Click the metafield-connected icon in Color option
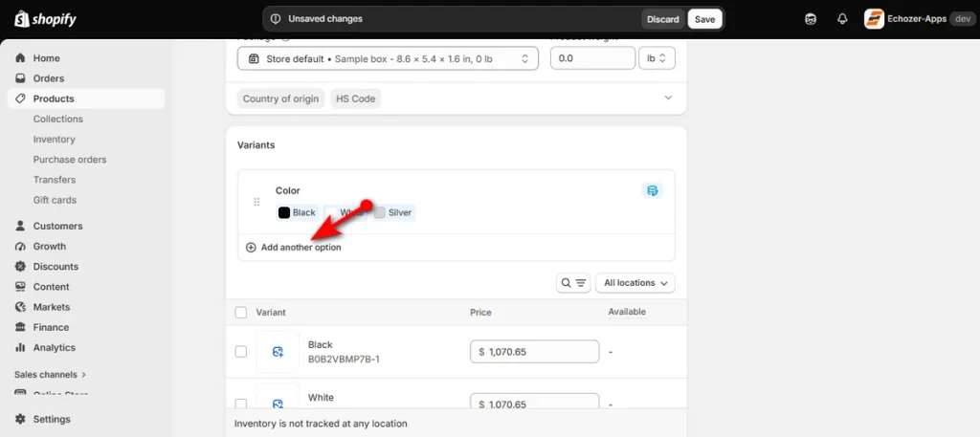 click(653, 190)
